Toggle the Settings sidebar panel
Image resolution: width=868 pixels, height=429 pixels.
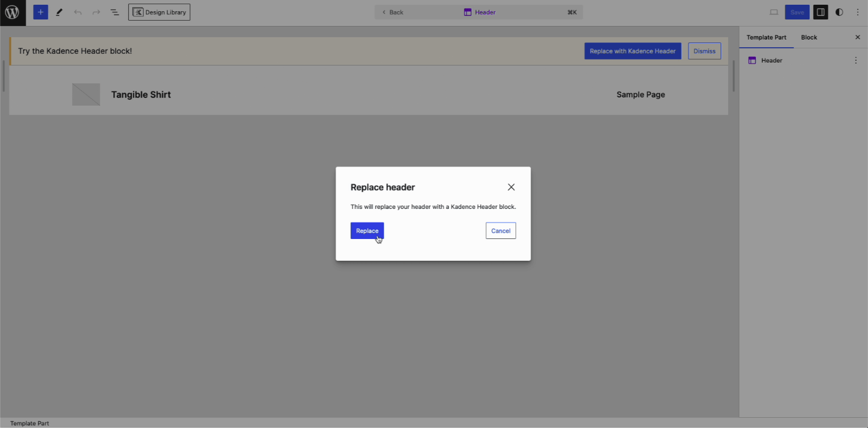pos(820,12)
